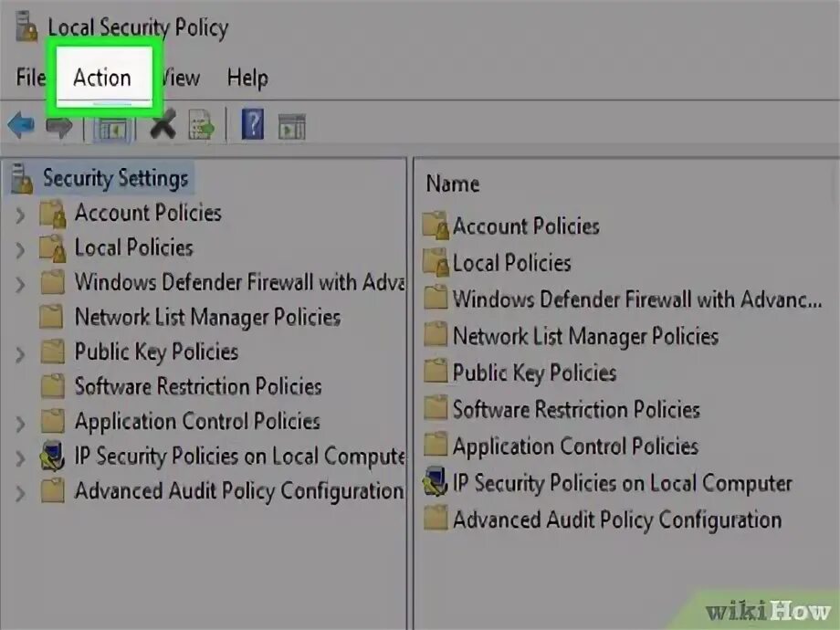
Task: Select Application Control Policies text in Name list
Action: pyautogui.click(x=576, y=446)
